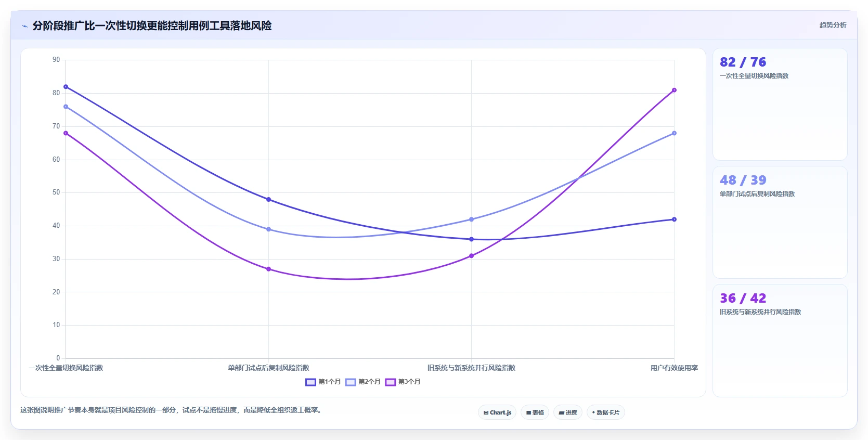This screenshot has width=868, height=440.
Task: Select the 第2个月 point on 用户有效使用率
Action: (x=674, y=133)
